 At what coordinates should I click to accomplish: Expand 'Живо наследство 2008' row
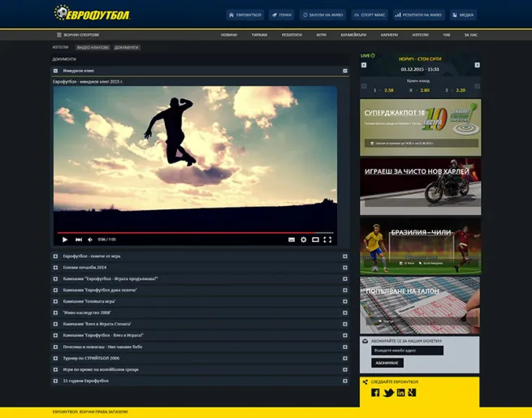[x=200, y=312]
